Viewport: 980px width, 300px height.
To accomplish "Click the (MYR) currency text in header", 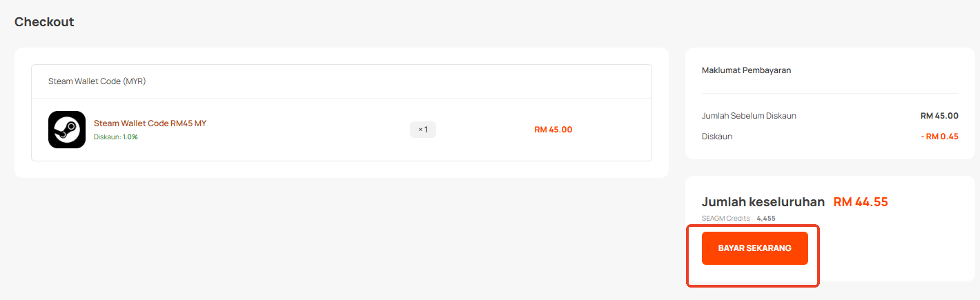I will click(135, 81).
